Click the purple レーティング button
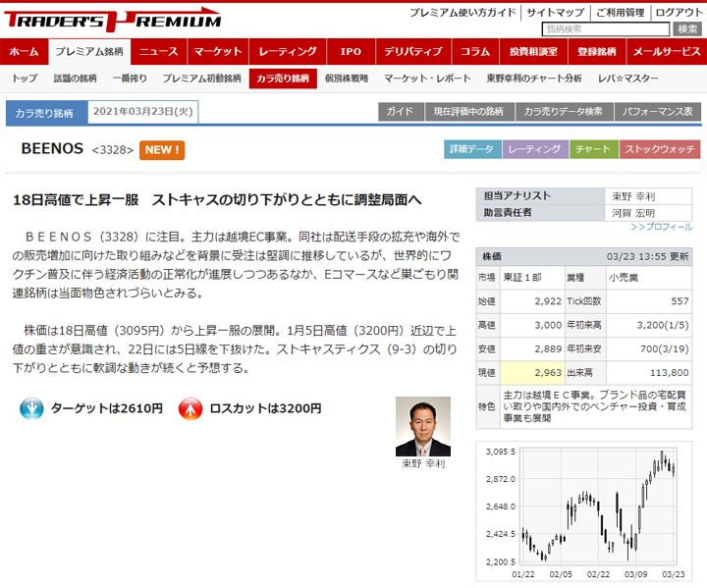Viewport: 707px width, 588px height. [x=535, y=150]
